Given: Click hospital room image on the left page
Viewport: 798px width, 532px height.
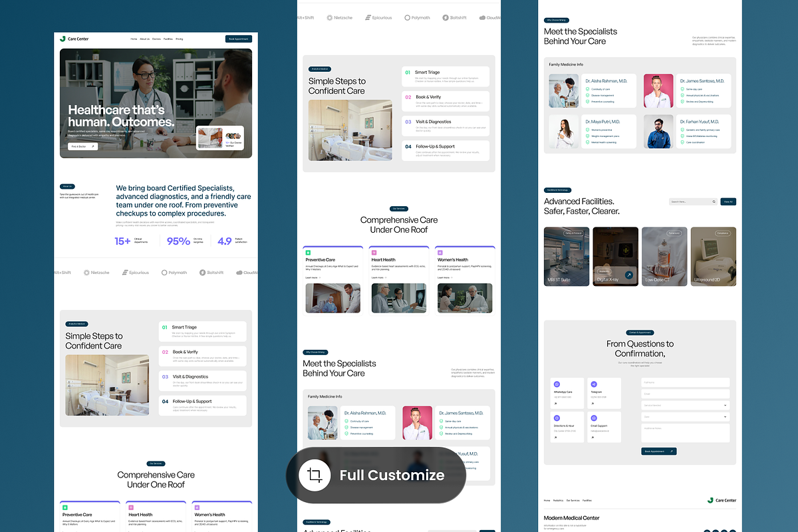Looking at the screenshot, I should [x=107, y=385].
